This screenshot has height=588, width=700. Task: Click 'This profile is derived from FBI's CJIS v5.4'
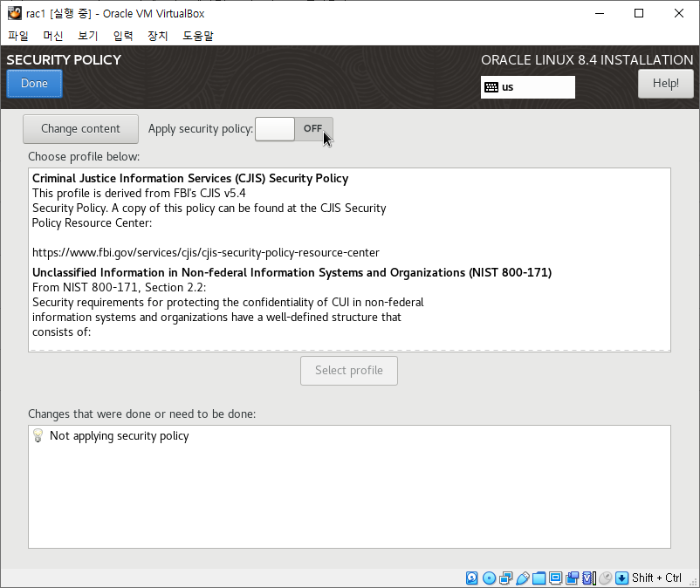click(139, 193)
